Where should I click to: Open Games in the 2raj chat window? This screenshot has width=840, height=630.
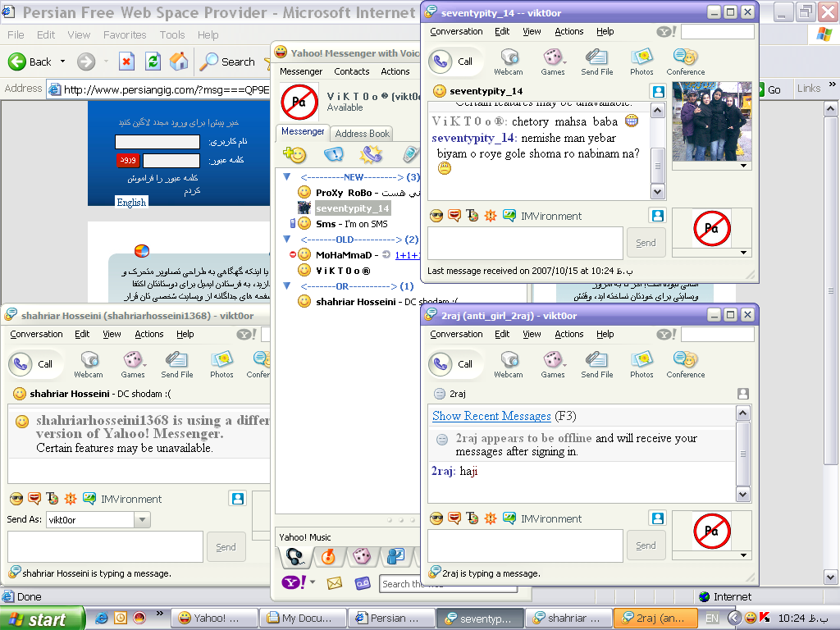pos(553,365)
